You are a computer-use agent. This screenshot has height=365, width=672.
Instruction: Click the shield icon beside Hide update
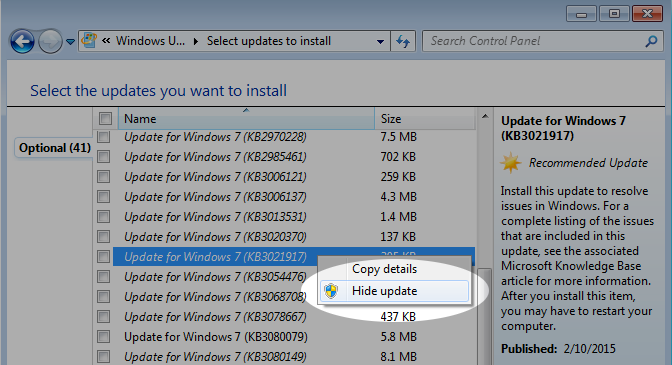331,291
